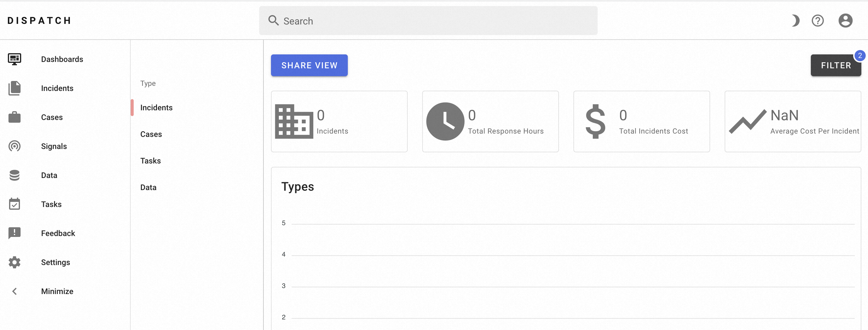
Task: Select the Data dashboard type
Action: [148, 187]
